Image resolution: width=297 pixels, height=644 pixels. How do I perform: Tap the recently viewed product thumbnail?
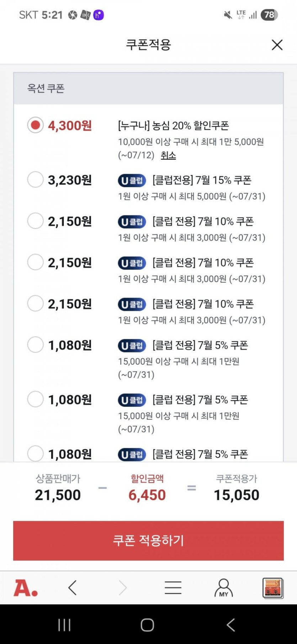(x=273, y=588)
